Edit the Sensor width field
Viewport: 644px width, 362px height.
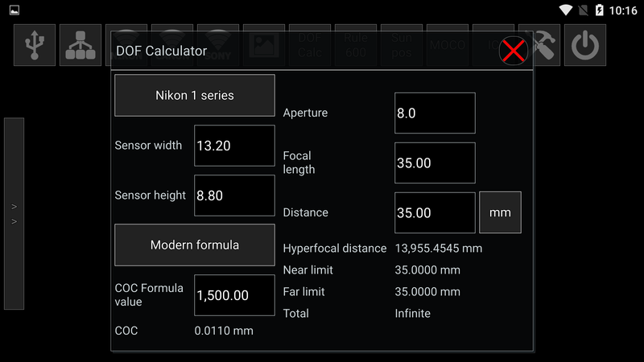(x=234, y=146)
